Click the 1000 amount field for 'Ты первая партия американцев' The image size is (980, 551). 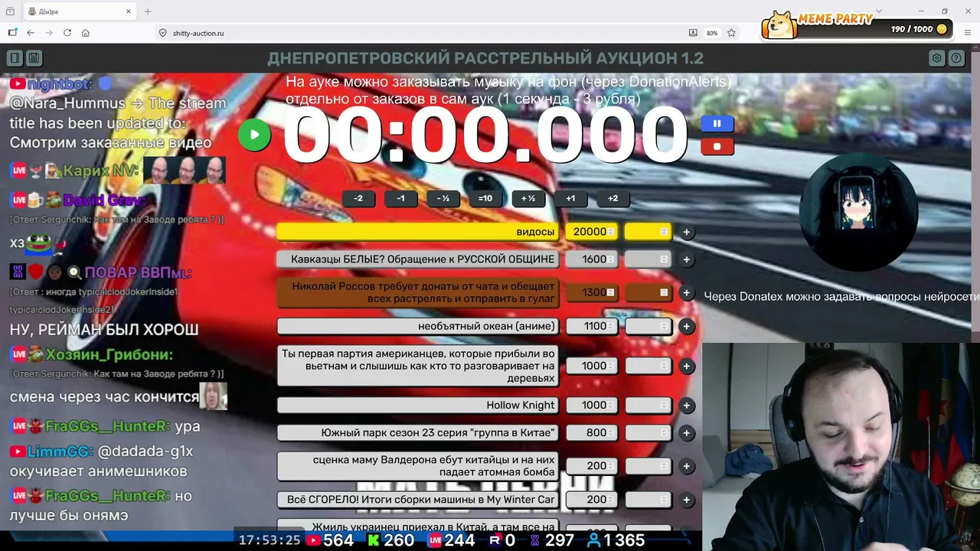pos(592,366)
